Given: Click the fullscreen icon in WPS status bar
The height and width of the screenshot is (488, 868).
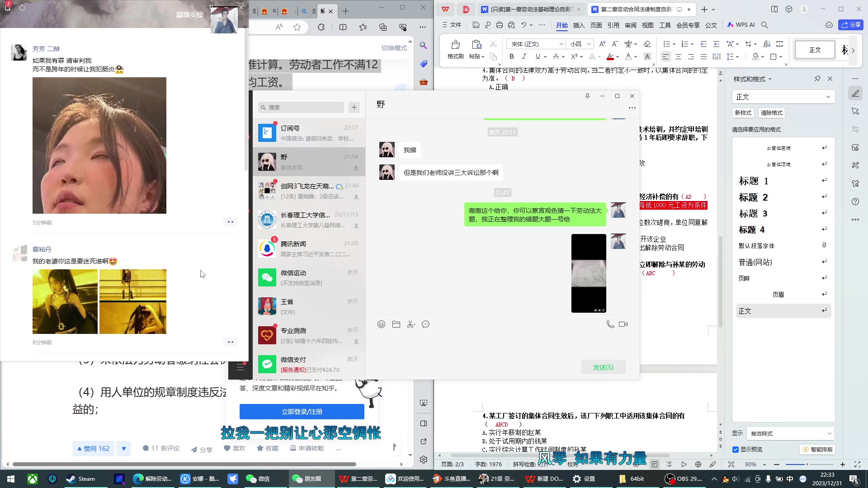Looking at the screenshot, I should click(x=857, y=465).
